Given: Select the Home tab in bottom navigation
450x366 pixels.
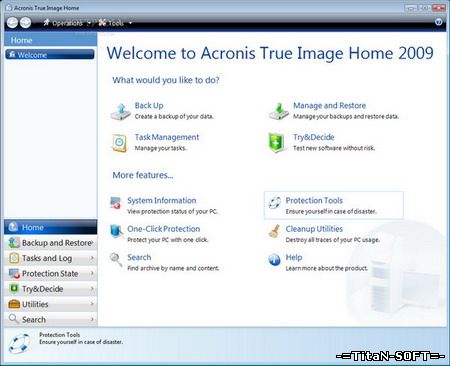Looking at the screenshot, I should coord(51,227).
